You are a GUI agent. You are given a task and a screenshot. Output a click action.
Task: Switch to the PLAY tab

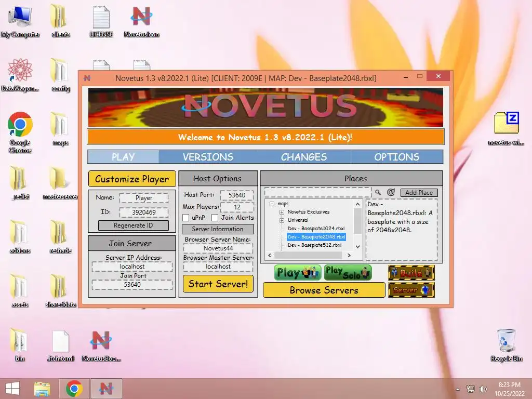(123, 157)
